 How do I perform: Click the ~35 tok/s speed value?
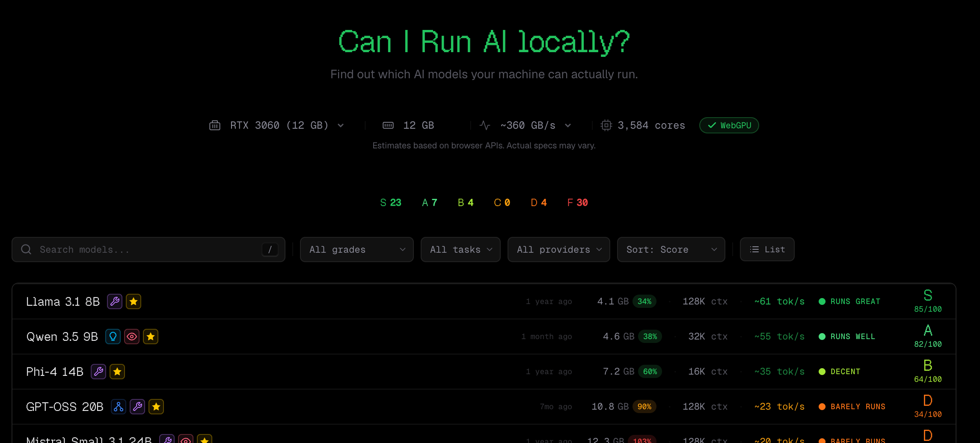click(x=779, y=372)
